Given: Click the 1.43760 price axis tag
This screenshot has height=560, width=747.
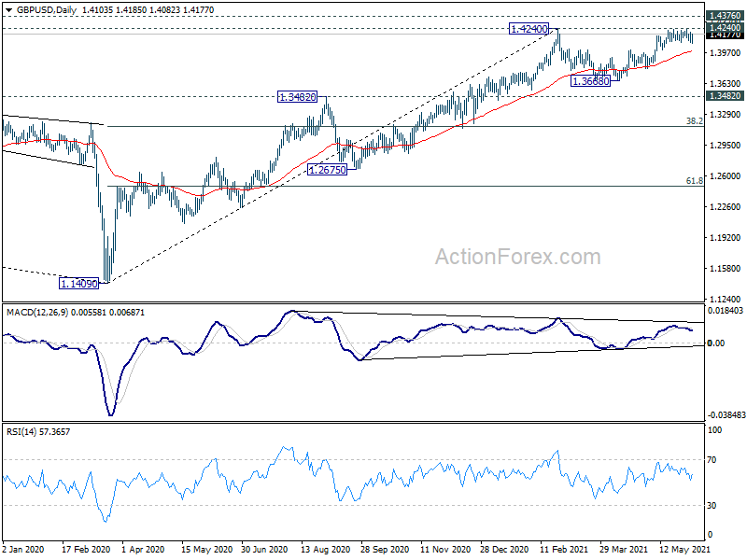Looking at the screenshot, I should click(725, 16).
